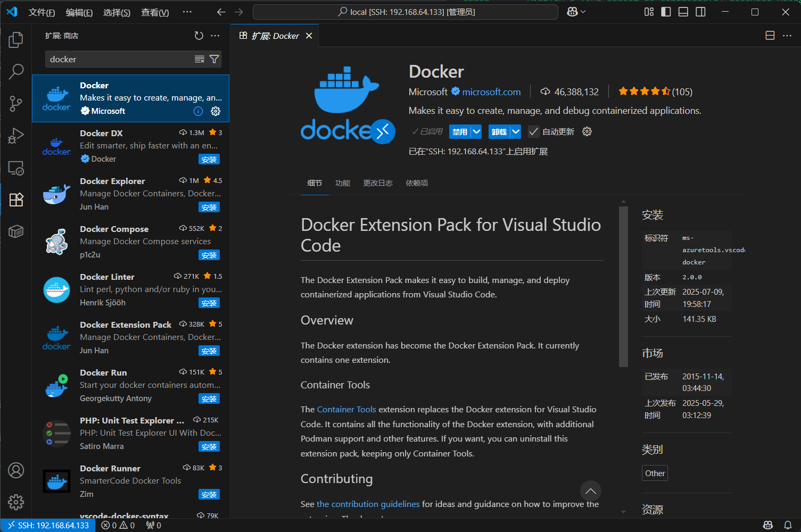Viewport: 801px width, 532px height.
Task: Open the Copilot dropdown chevron in title bar
Action: (583, 12)
